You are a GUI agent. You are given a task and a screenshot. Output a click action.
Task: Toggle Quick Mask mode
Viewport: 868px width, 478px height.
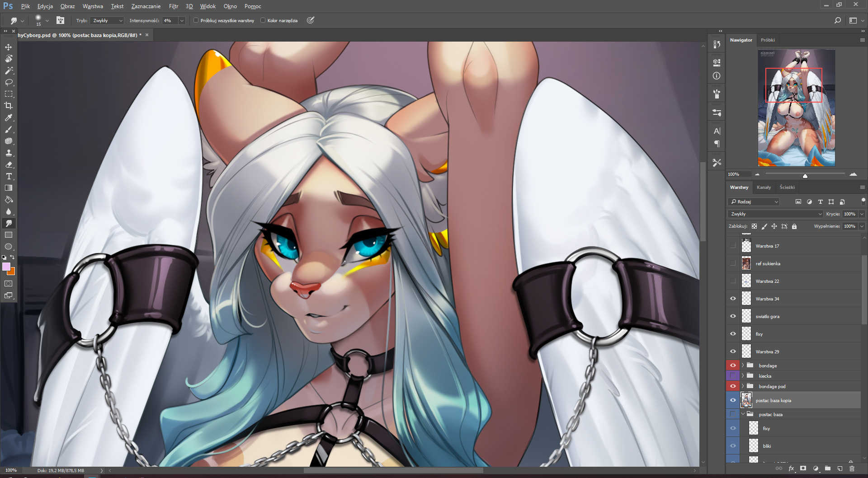(x=9, y=284)
